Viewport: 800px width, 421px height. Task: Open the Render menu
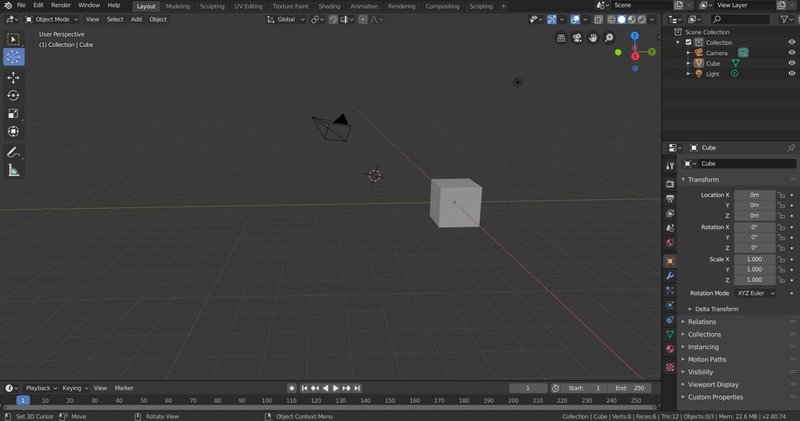tap(61, 5)
